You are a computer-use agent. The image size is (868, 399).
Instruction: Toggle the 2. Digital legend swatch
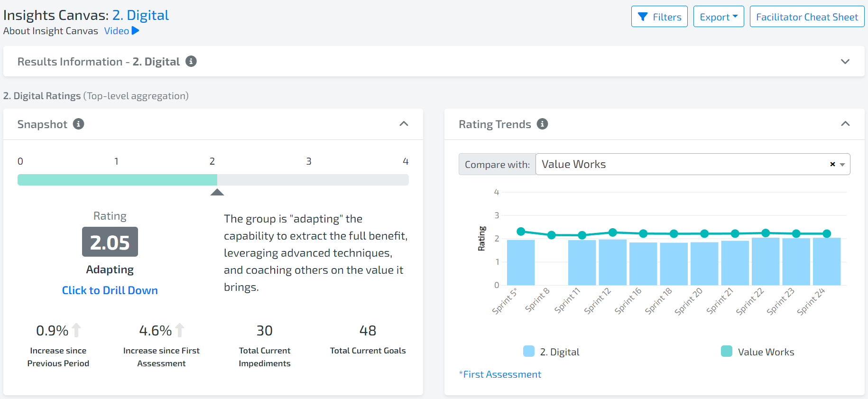[529, 352]
